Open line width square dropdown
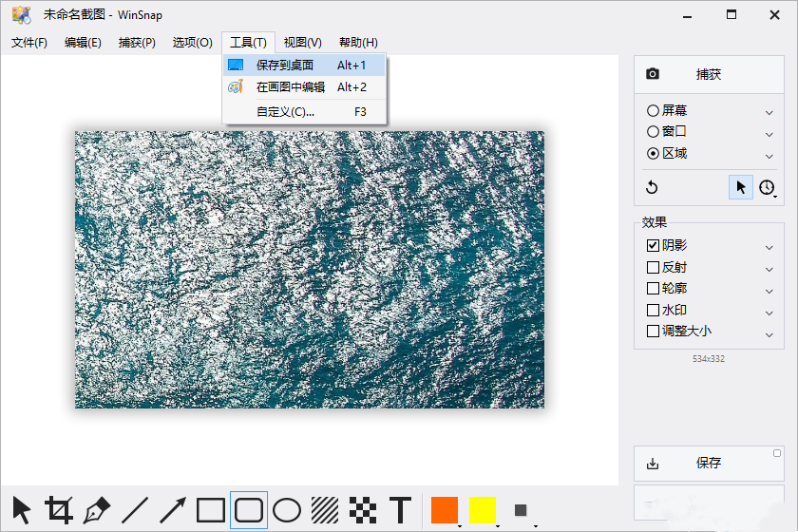This screenshot has height=532, width=798. [522, 510]
